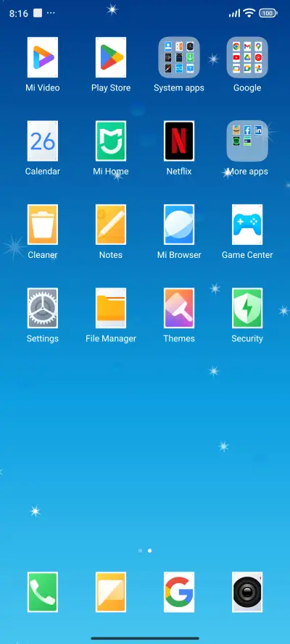The height and width of the screenshot is (644, 290).
Task: Open the More apps folder
Action: point(247,141)
